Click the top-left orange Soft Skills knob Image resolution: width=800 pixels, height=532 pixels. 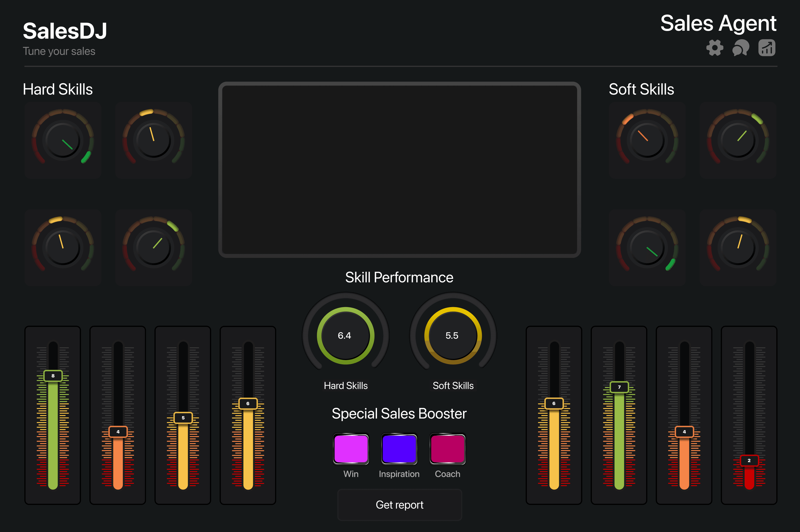pyautogui.click(x=647, y=140)
